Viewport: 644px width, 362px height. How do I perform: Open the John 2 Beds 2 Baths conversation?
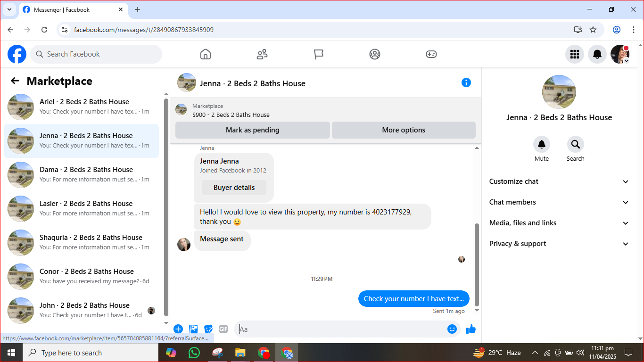(x=81, y=310)
